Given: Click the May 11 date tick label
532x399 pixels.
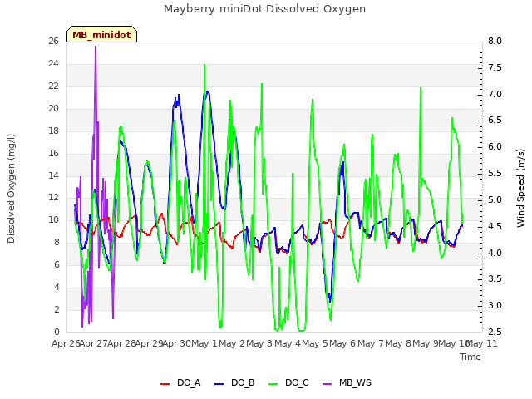Looking at the screenshot, I should click(x=482, y=343).
